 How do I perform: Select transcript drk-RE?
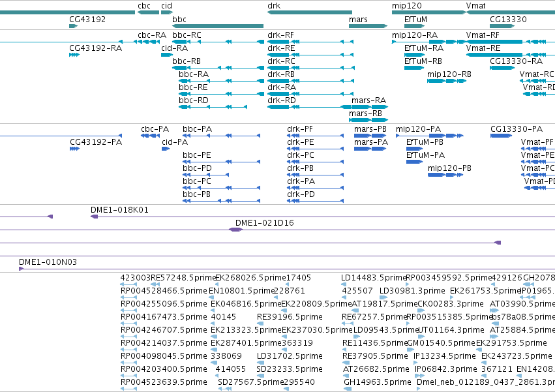point(310,55)
